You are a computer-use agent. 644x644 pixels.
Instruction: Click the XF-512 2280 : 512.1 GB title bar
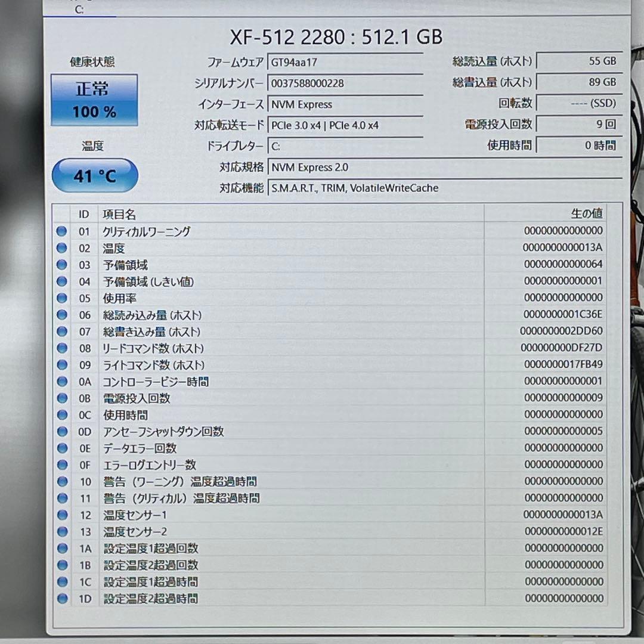335,37
